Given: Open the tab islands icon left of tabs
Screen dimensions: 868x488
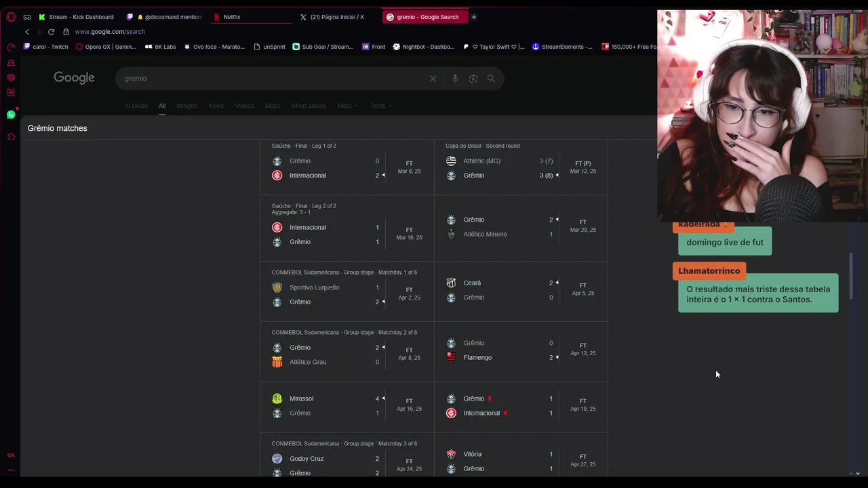Looking at the screenshot, I should pyautogui.click(x=26, y=17).
